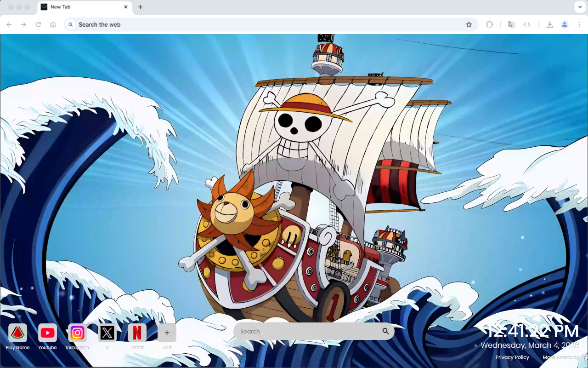Bookmark this tab with the star icon
Image resolution: width=588 pixels, height=368 pixels.
[469, 24]
